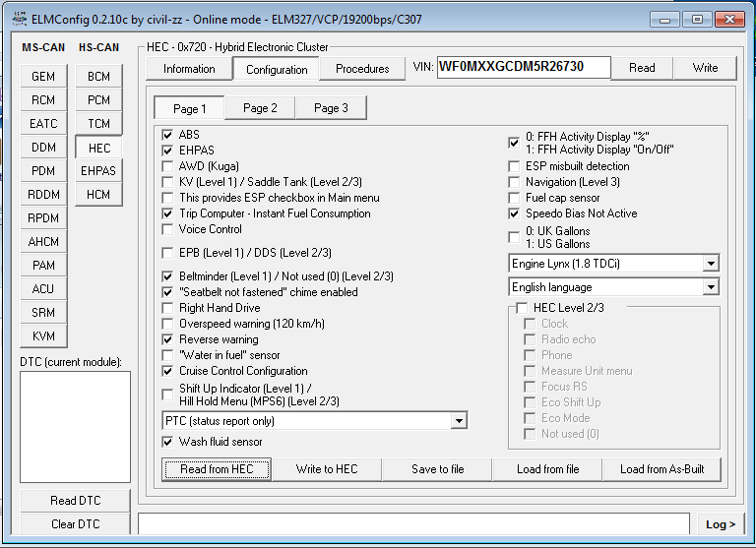Select the PCM module button
The height and width of the screenshot is (548, 756).
click(x=98, y=100)
